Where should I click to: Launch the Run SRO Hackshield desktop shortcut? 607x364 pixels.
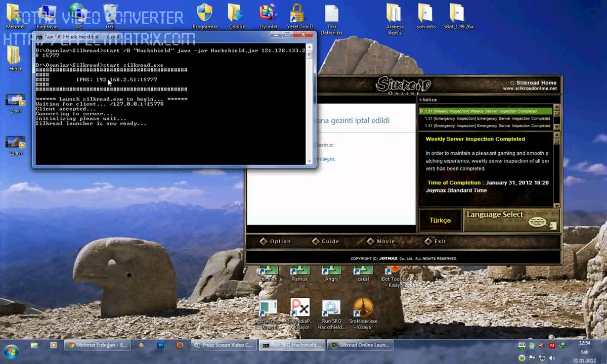coord(331,314)
